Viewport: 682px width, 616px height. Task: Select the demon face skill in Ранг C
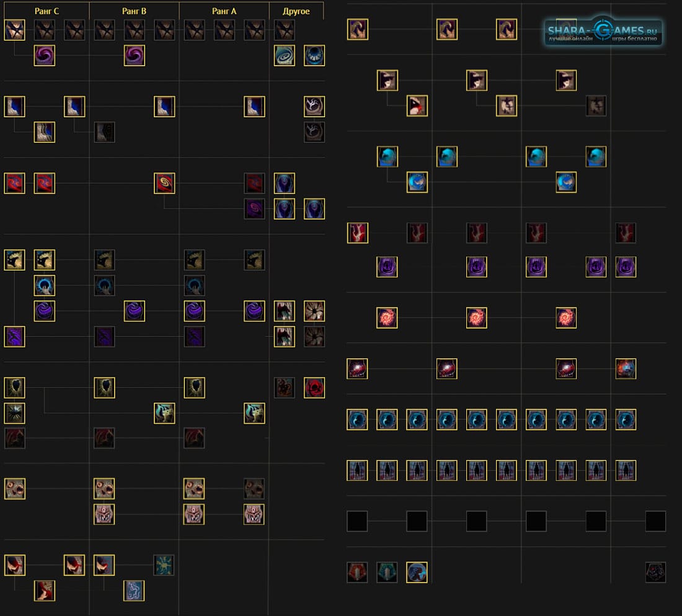coord(14,489)
